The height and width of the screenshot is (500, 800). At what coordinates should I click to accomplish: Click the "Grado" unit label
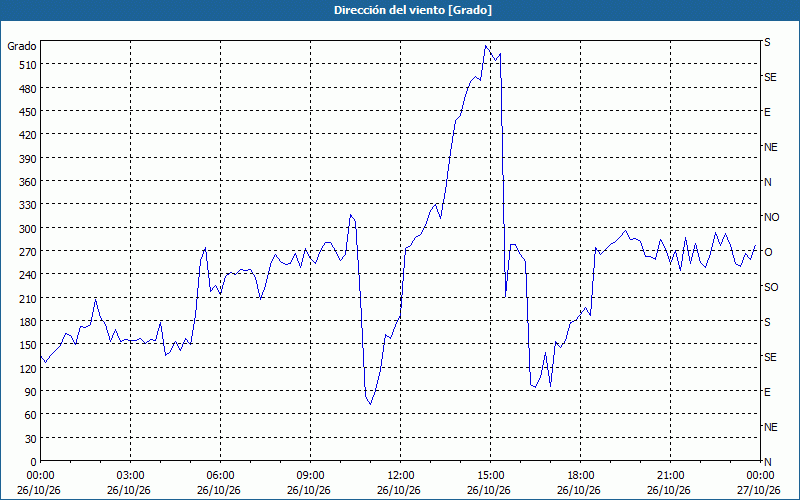click(x=21, y=46)
